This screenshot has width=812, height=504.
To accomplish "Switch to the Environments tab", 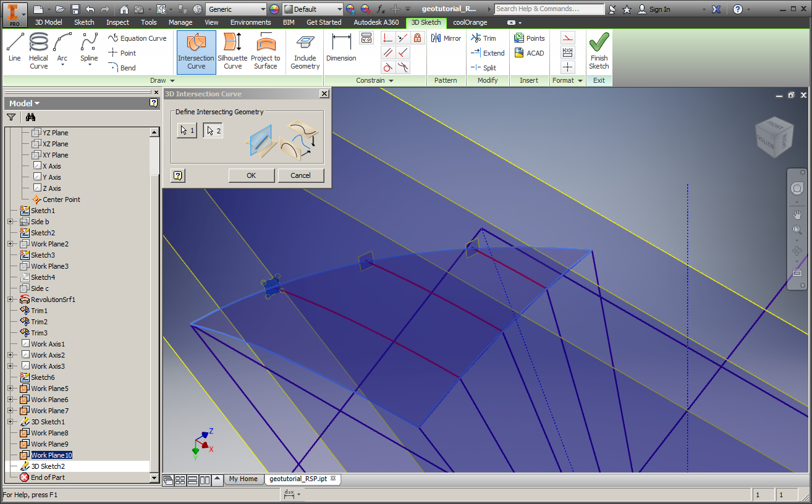I will pos(251,22).
